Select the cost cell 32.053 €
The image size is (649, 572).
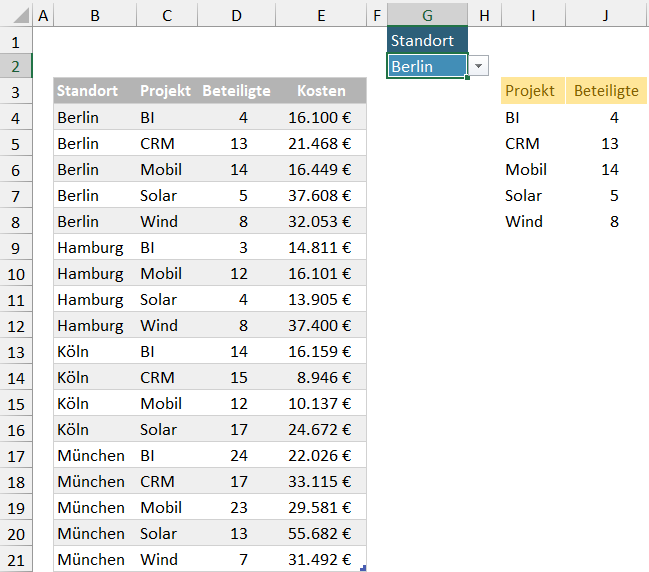pyautogui.click(x=321, y=221)
